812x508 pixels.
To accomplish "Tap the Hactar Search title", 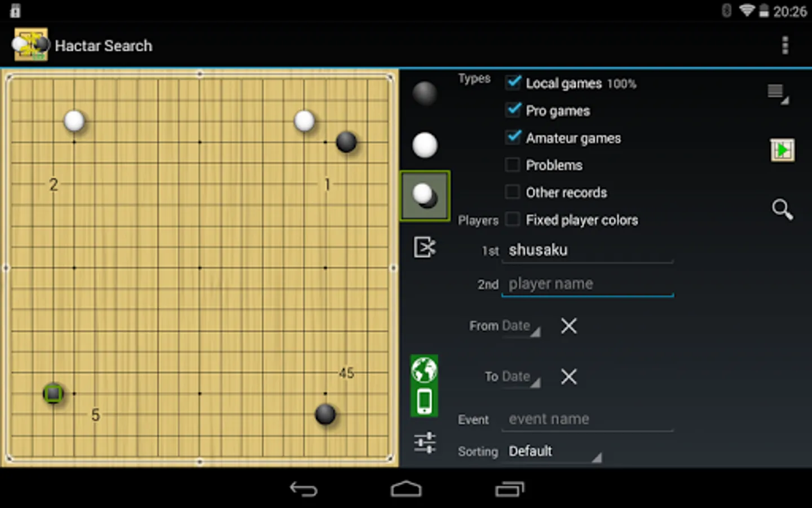I will coord(104,46).
